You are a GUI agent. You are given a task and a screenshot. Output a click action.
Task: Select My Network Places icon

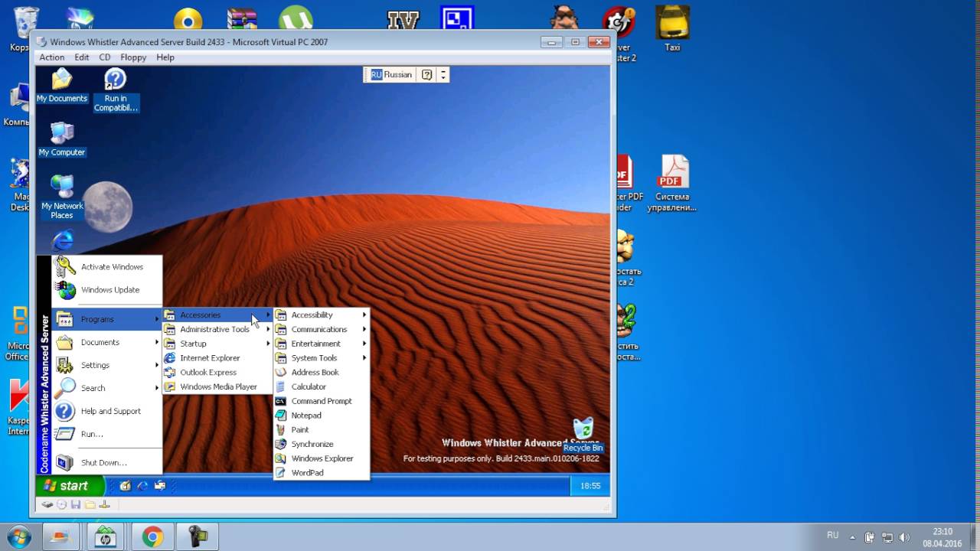coord(62,197)
